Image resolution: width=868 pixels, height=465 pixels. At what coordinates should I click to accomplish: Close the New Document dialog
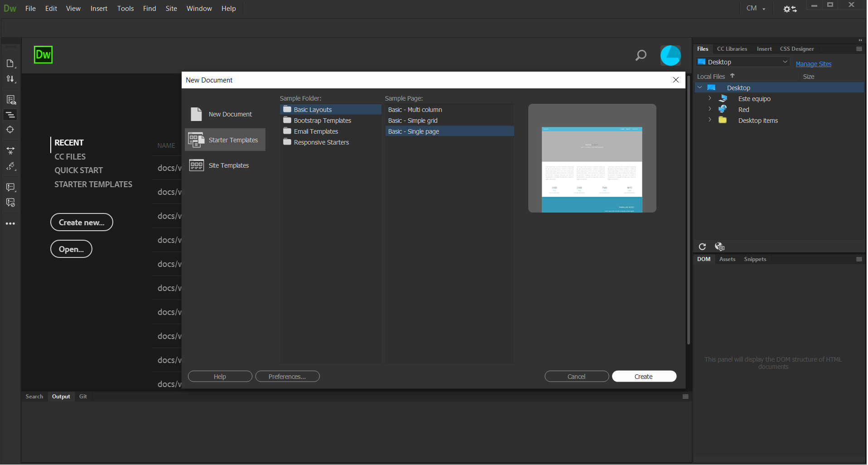(676, 80)
